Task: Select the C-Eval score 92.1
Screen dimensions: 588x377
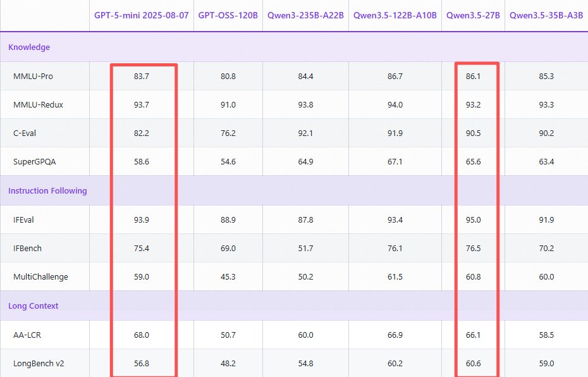Action: point(305,133)
